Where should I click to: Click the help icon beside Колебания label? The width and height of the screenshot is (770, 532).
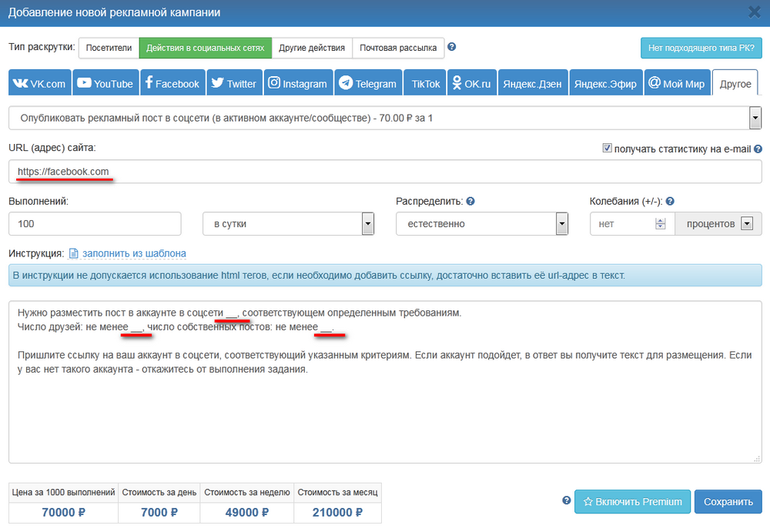(x=671, y=201)
